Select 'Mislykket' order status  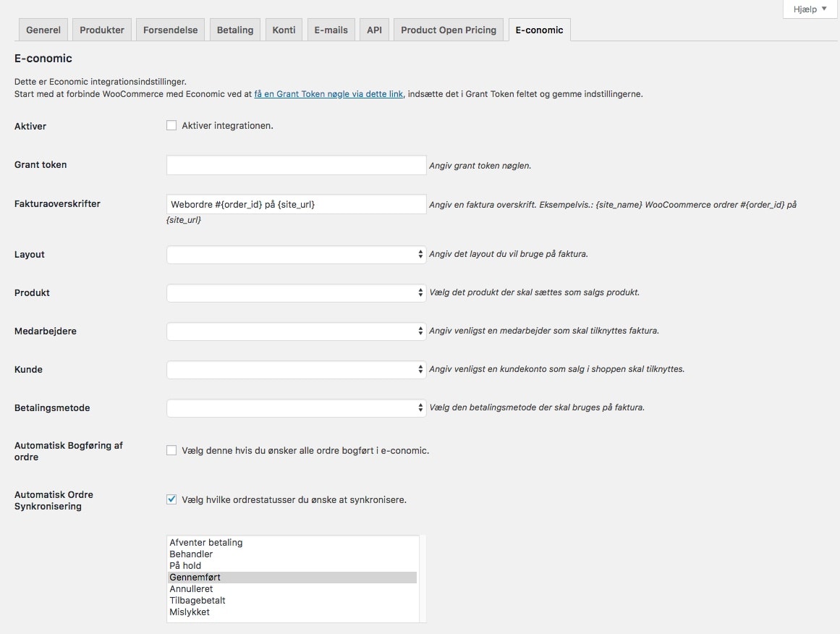[292, 612]
